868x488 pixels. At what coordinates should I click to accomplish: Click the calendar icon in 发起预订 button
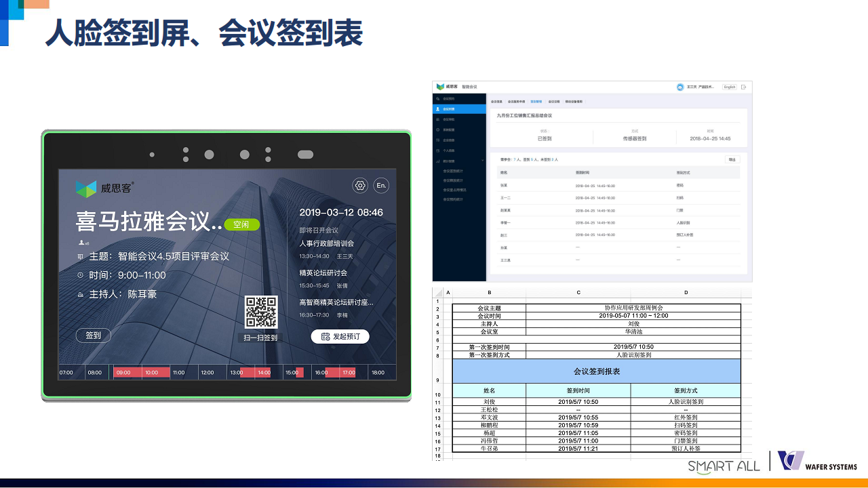(x=325, y=336)
